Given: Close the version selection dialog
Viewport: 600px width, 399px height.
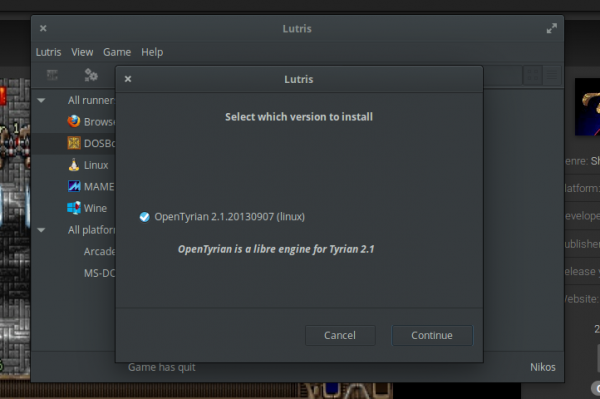Looking at the screenshot, I should [x=128, y=79].
